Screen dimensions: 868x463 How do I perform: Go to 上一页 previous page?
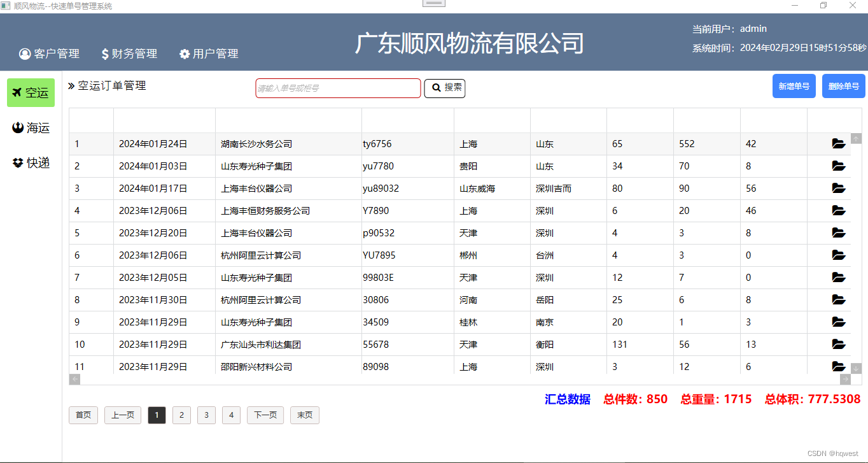(123, 415)
